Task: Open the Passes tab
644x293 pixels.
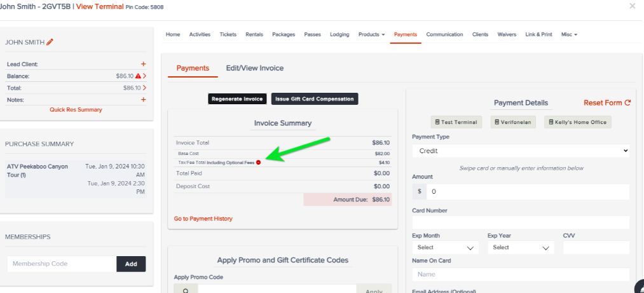Action: pyautogui.click(x=313, y=34)
